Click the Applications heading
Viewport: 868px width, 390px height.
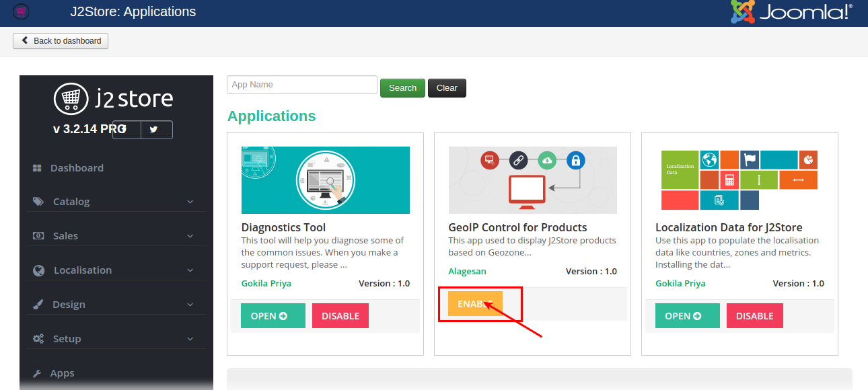point(272,116)
